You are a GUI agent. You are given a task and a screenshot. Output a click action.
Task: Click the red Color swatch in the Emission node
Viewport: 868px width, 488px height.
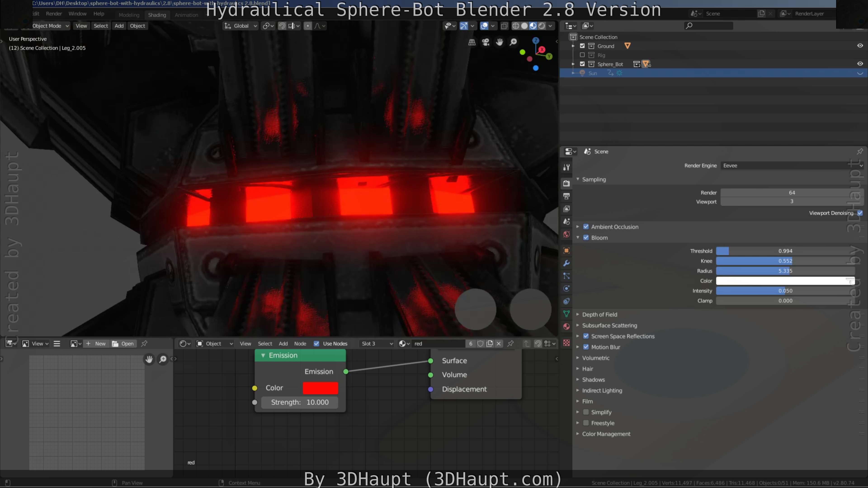point(320,388)
